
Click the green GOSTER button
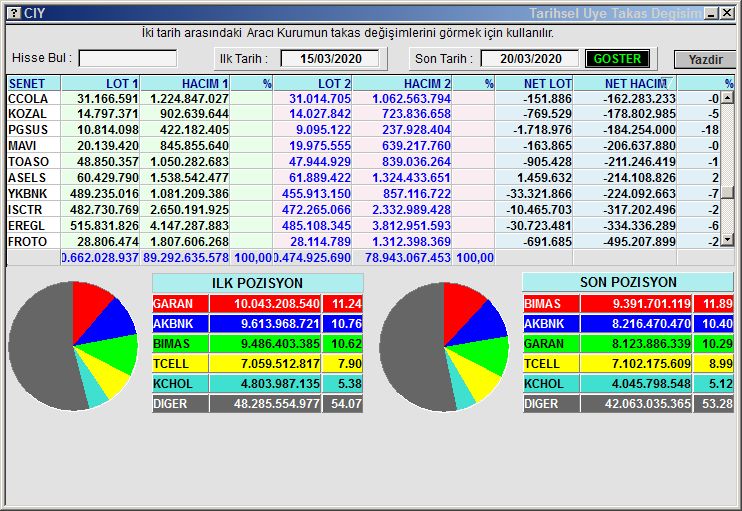(x=617, y=59)
